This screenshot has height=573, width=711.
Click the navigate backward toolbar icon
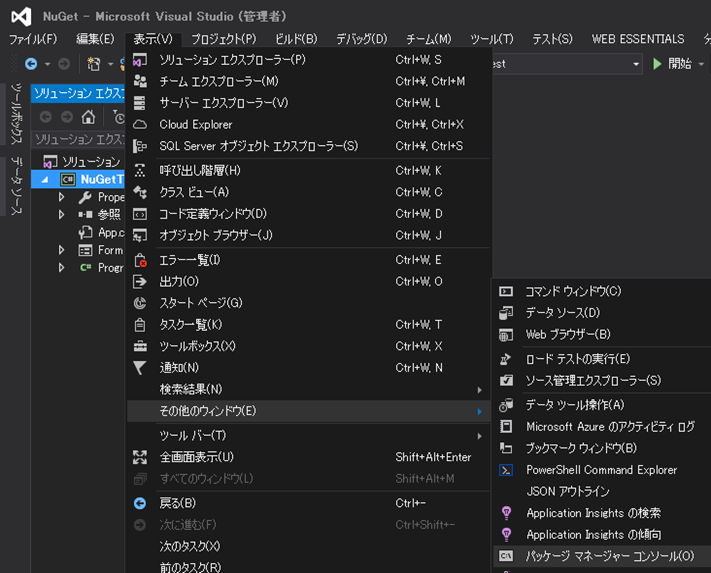coord(31,64)
